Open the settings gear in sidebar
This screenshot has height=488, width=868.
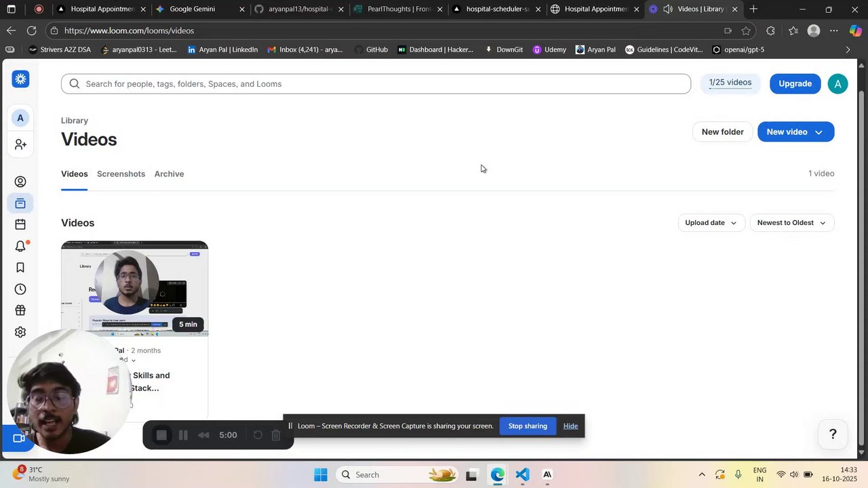(20, 332)
